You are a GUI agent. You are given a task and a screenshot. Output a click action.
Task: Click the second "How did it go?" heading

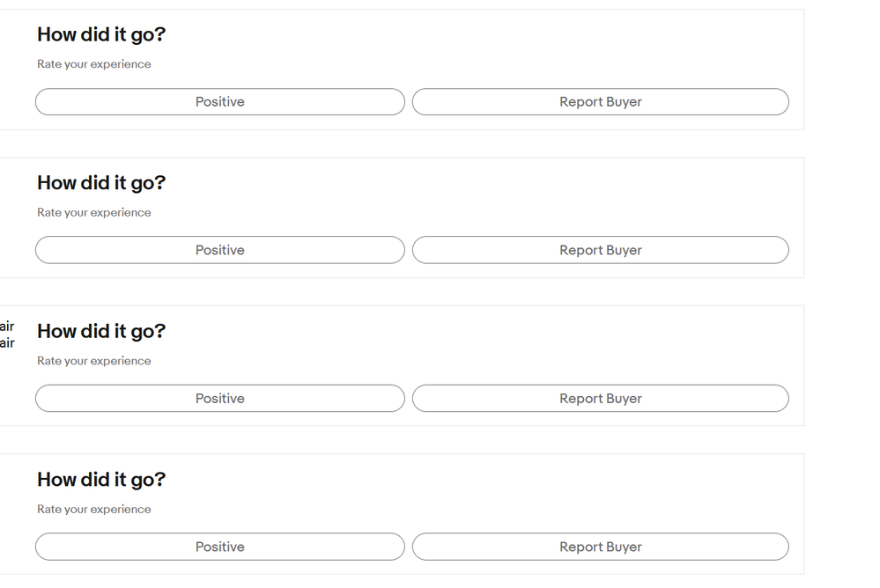[x=101, y=183]
